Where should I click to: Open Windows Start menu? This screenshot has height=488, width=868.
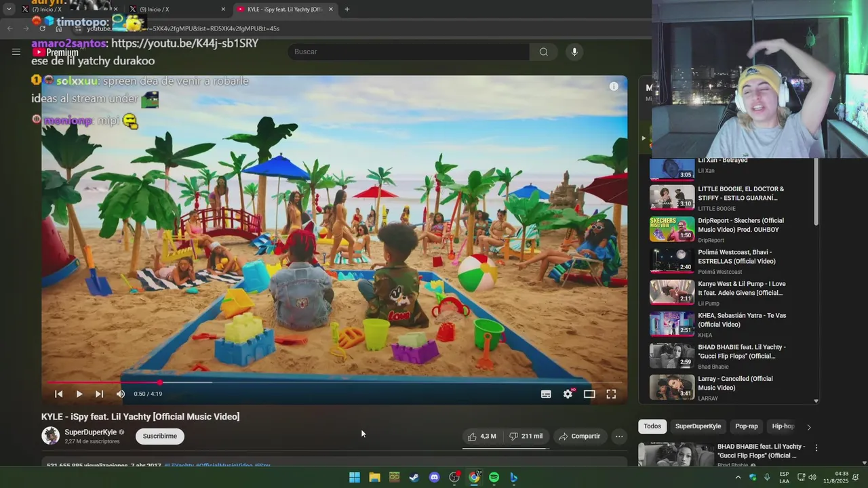[355, 477]
